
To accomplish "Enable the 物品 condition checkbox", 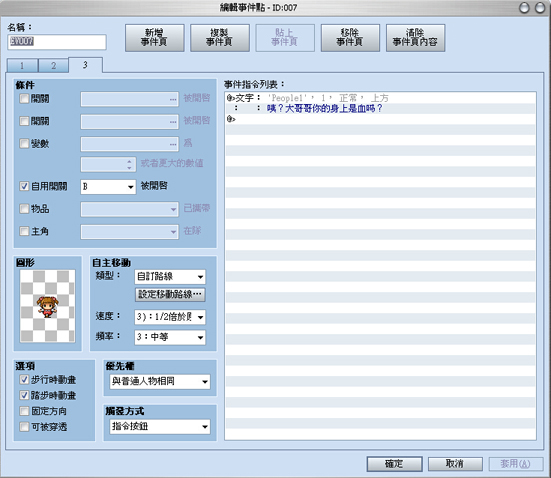I will coord(24,209).
